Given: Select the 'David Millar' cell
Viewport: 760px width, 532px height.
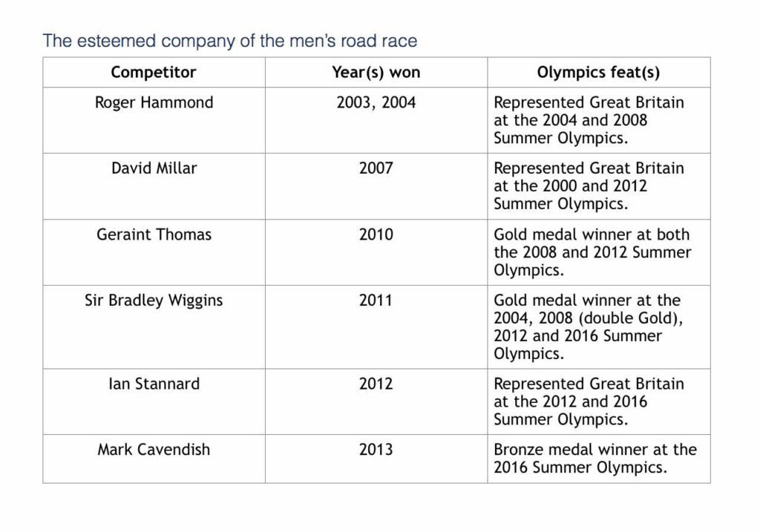Looking at the screenshot, I should pos(154,168).
